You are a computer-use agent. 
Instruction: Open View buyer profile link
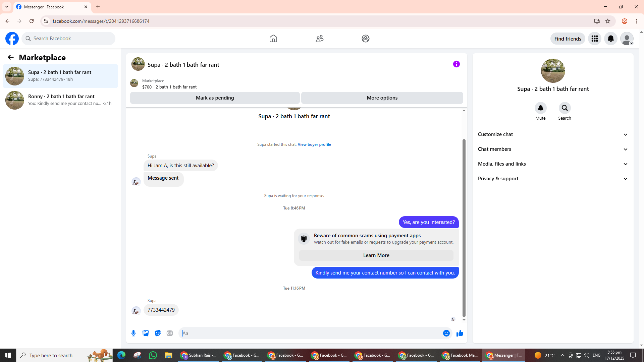pos(314,144)
